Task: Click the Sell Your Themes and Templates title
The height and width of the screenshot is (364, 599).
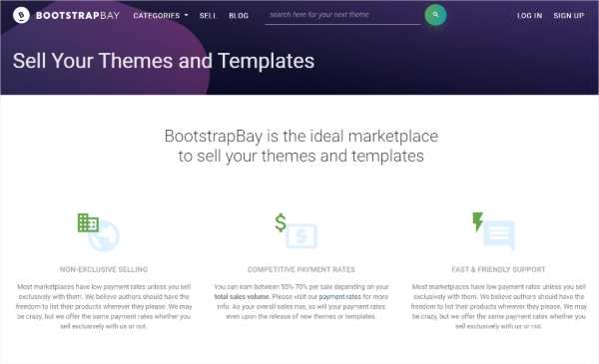Action: 164,61
